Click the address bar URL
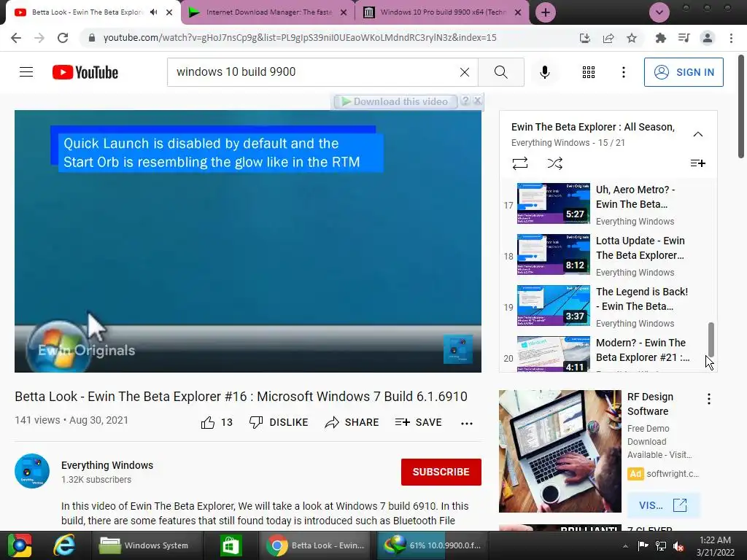 point(300,38)
